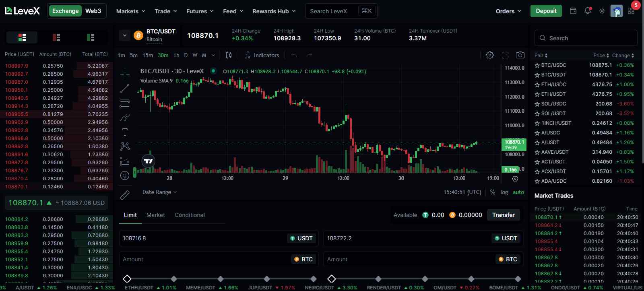
Task: Undo the last chart action
Action: (294, 55)
